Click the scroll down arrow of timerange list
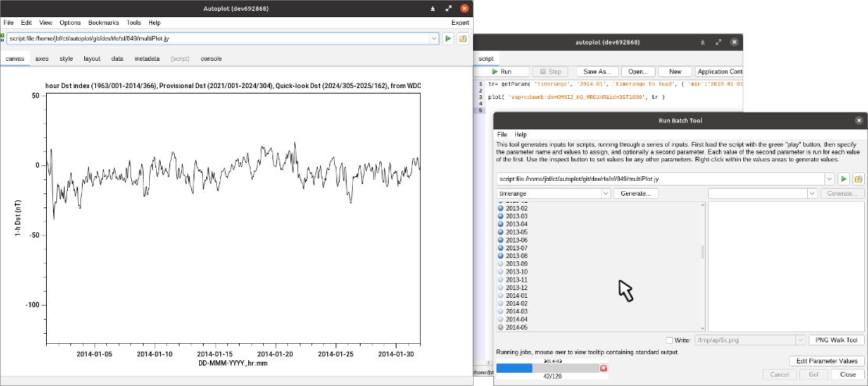 point(703,328)
